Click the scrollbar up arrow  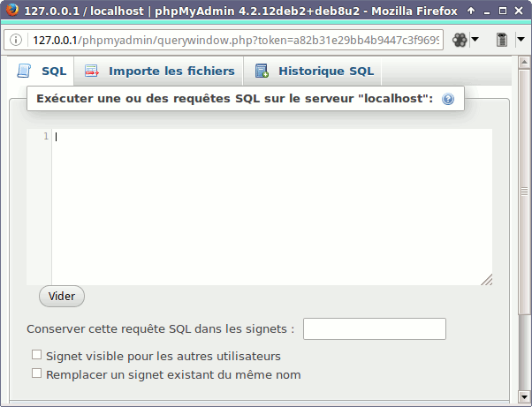(524, 62)
